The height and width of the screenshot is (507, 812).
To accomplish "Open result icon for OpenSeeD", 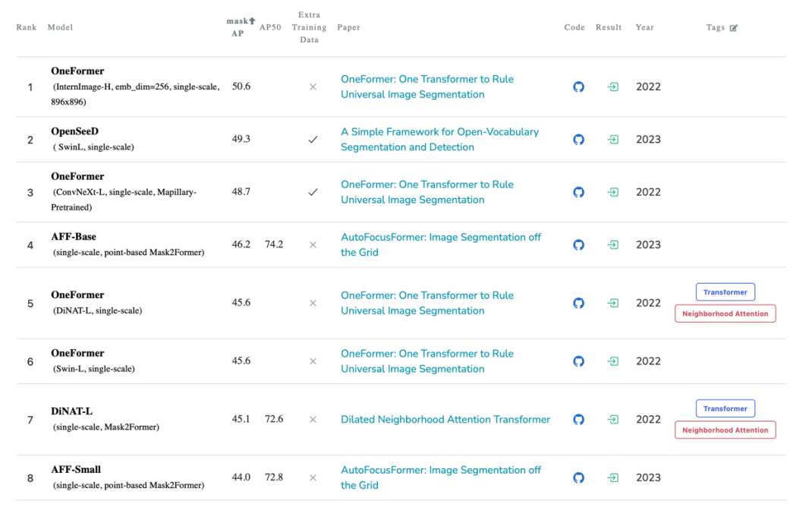I will [x=612, y=140].
